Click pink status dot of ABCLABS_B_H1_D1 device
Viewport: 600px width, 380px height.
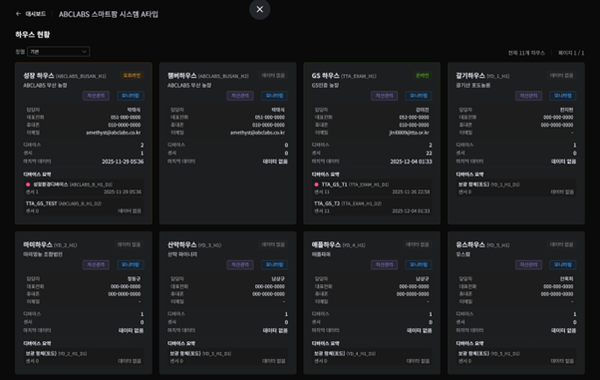[x=28, y=184]
